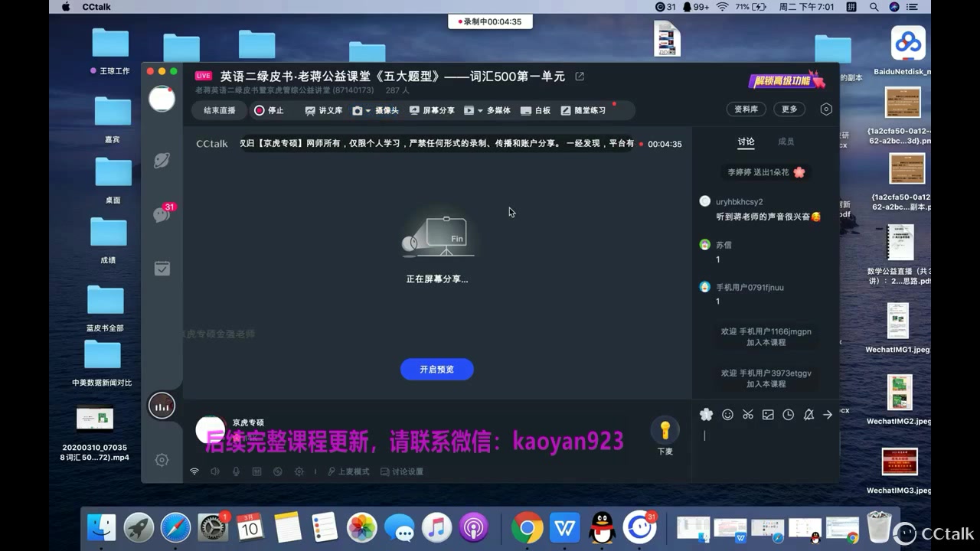
Task: Open the planet discover icon in CCtalk sidebar
Action: tap(162, 160)
